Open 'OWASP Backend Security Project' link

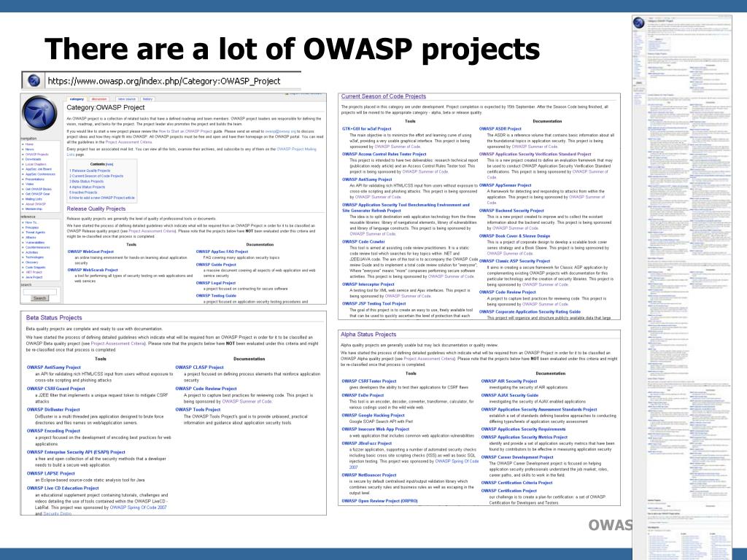click(511, 211)
